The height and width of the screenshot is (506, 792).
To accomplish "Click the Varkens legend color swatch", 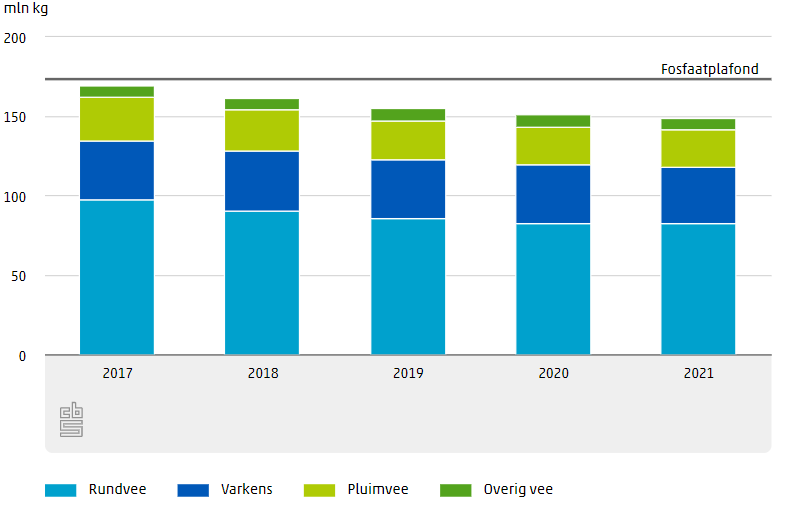I will tap(193, 490).
